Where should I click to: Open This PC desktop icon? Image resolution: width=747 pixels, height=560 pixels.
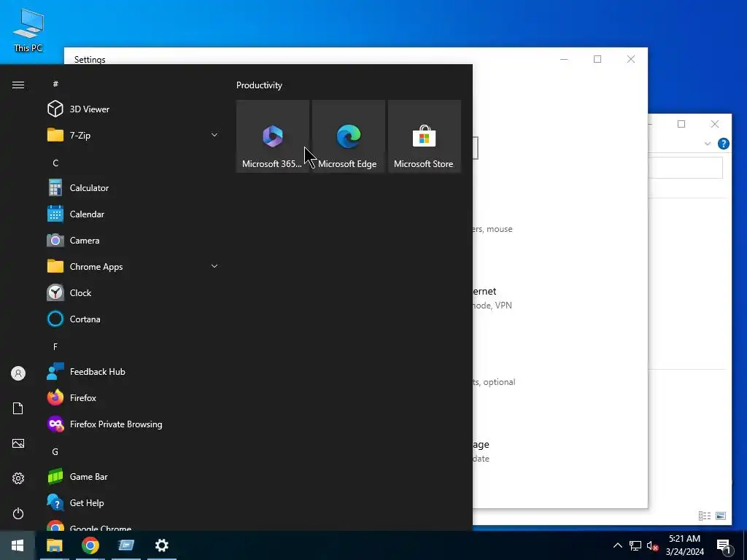point(28,31)
